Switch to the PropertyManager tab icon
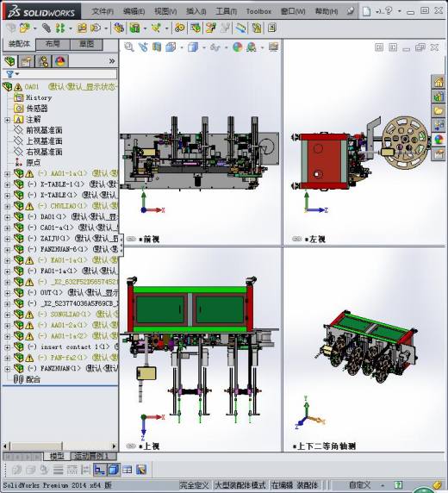 tap(27, 60)
